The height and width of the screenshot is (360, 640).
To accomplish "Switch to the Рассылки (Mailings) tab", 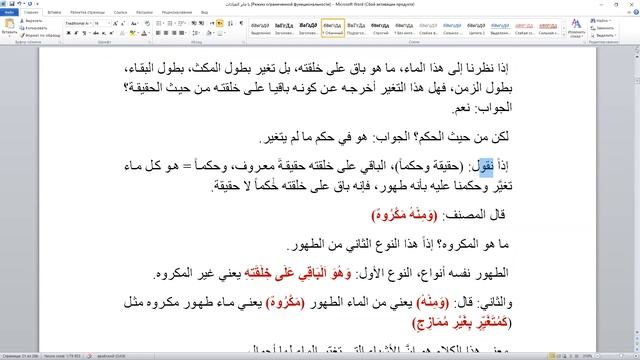I will 144,12.
